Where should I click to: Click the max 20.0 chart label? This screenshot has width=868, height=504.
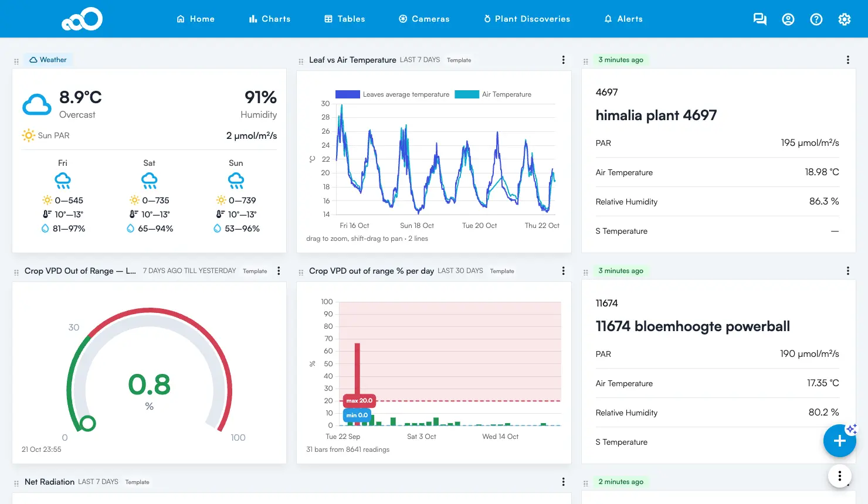[359, 401]
